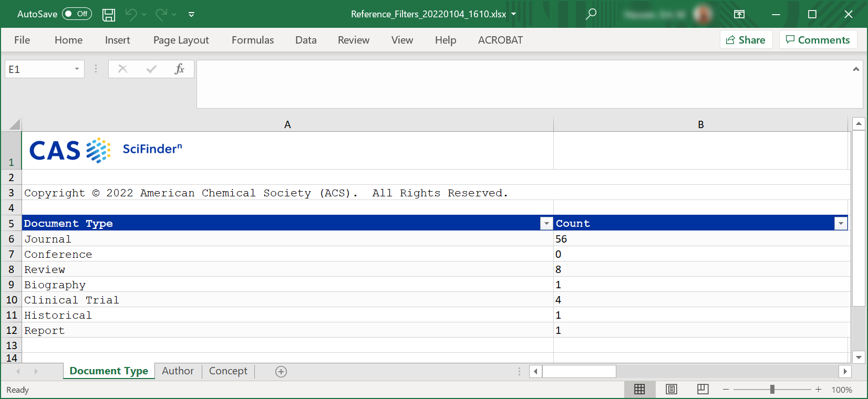Select column B header

pyautogui.click(x=701, y=124)
